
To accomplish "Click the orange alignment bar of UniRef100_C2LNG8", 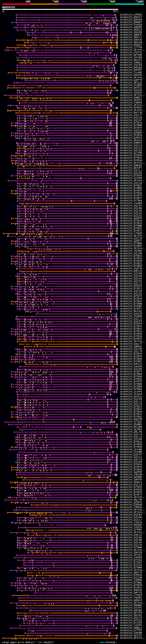I will (x=68, y=203).
